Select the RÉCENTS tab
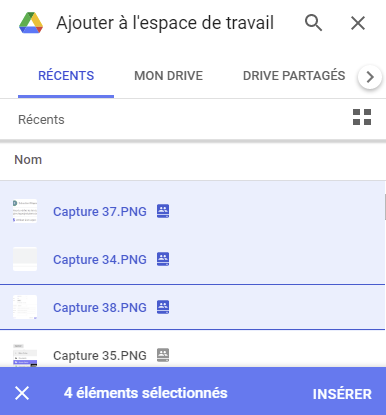Screen dimensions: 386x415 pos(66,76)
